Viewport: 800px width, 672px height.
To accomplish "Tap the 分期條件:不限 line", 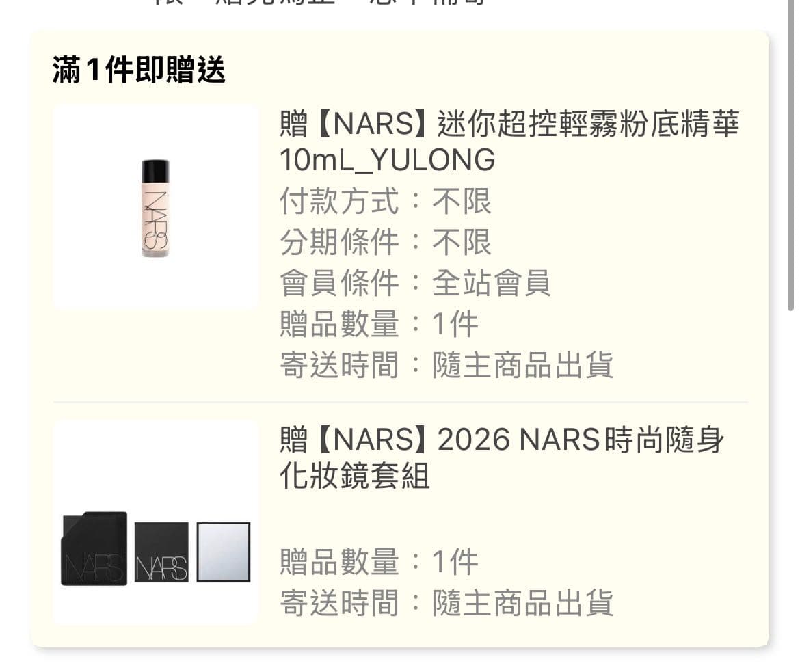I will click(385, 242).
